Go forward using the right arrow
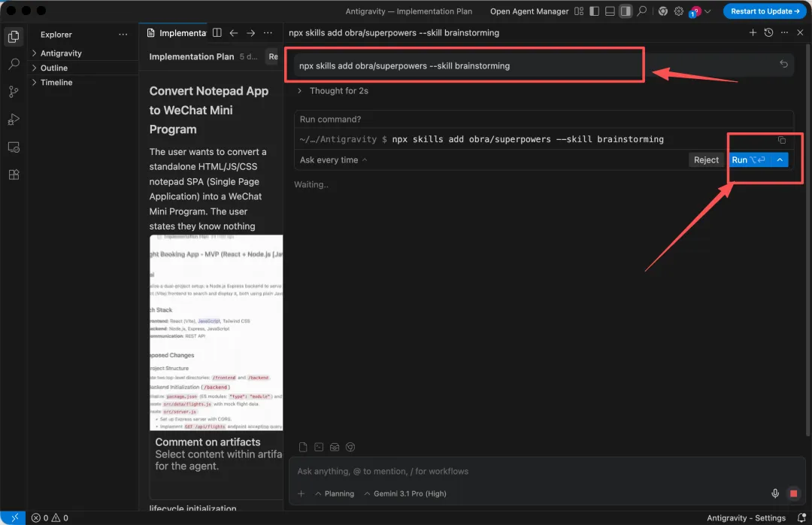This screenshot has width=812, height=525. (x=250, y=32)
